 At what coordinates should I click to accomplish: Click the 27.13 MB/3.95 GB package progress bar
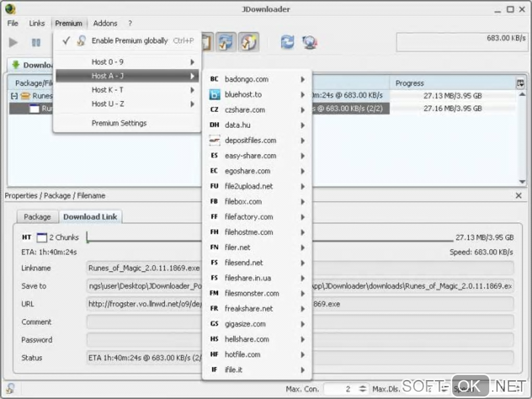pos(453,95)
